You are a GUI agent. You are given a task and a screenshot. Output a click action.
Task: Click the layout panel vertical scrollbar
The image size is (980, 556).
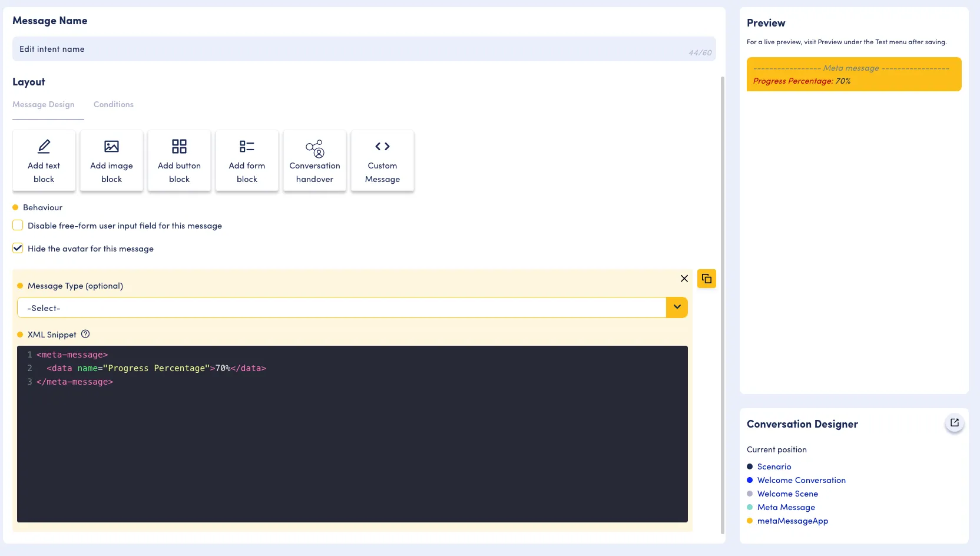tap(723, 305)
